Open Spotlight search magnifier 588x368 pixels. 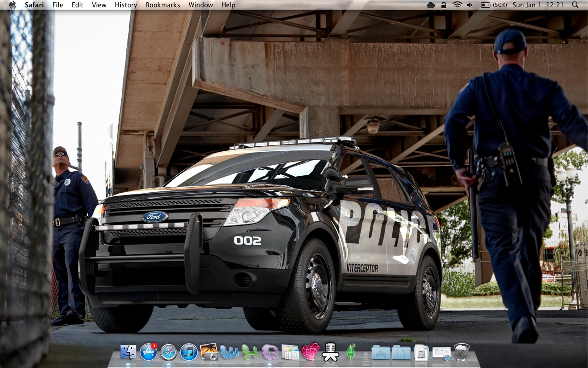[x=576, y=5]
